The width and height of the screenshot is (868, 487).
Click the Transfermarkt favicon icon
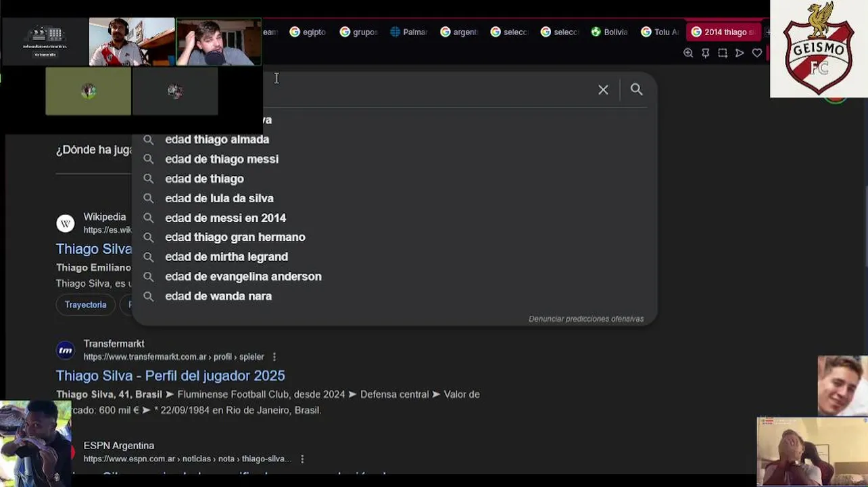[66, 350]
